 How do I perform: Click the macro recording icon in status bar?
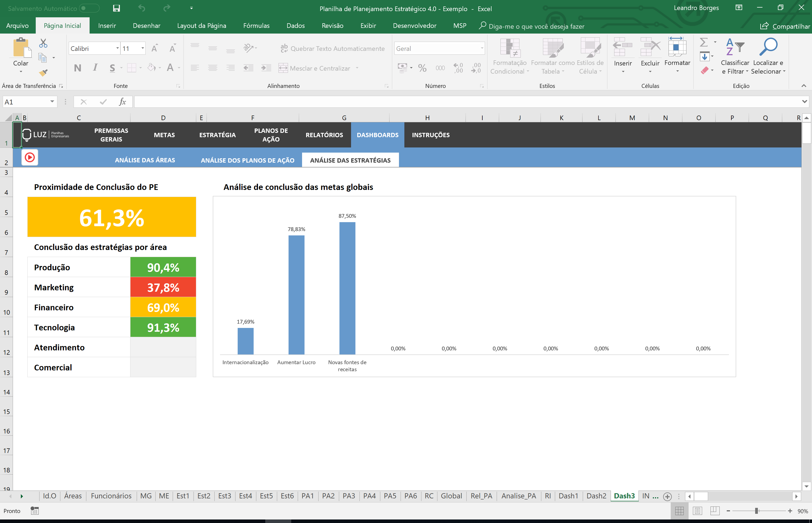coord(35,511)
